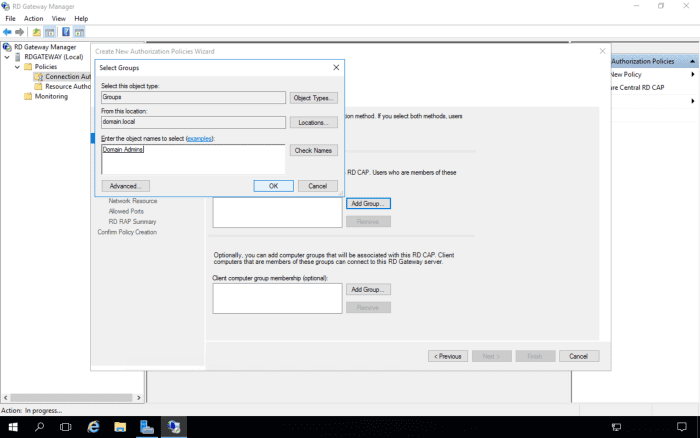The height and width of the screenshot is (438, 700).
Task: Click Check Names button
Action: coord(313,150)
